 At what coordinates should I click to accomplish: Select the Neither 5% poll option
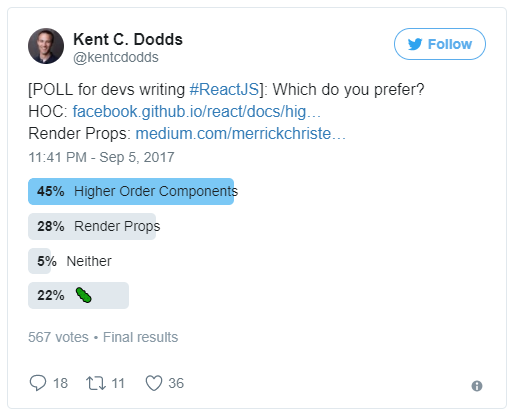[x=70, y=261]
